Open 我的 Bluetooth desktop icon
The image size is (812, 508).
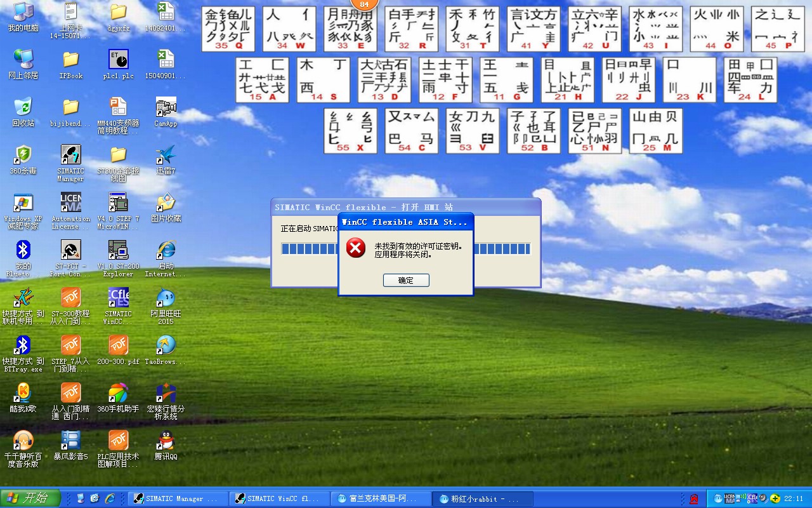point(23,258)
